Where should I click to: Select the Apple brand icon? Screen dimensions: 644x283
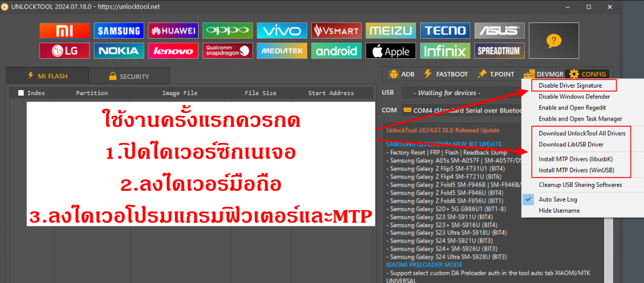391,51
